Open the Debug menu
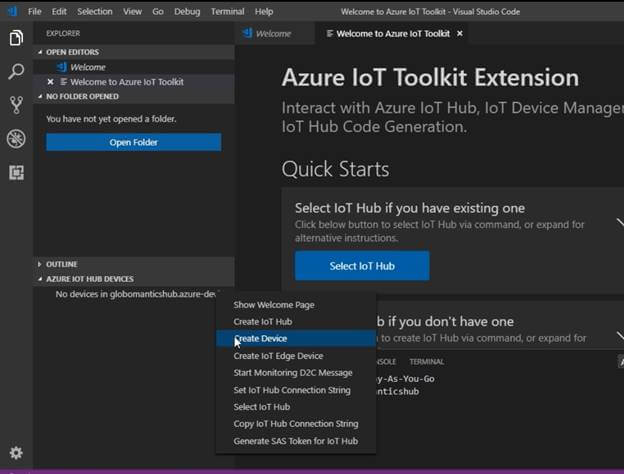The width and height of the screenshot is (624, 474). point(187,12)
